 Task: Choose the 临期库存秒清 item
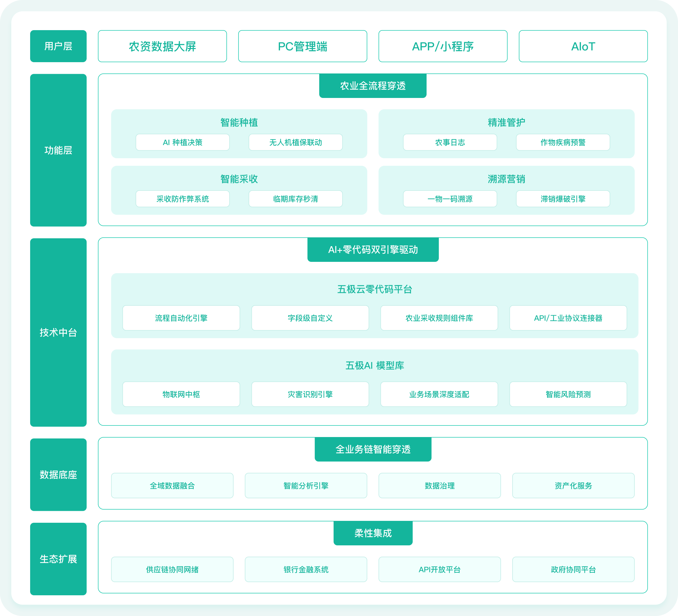click(x=296, y=199)
